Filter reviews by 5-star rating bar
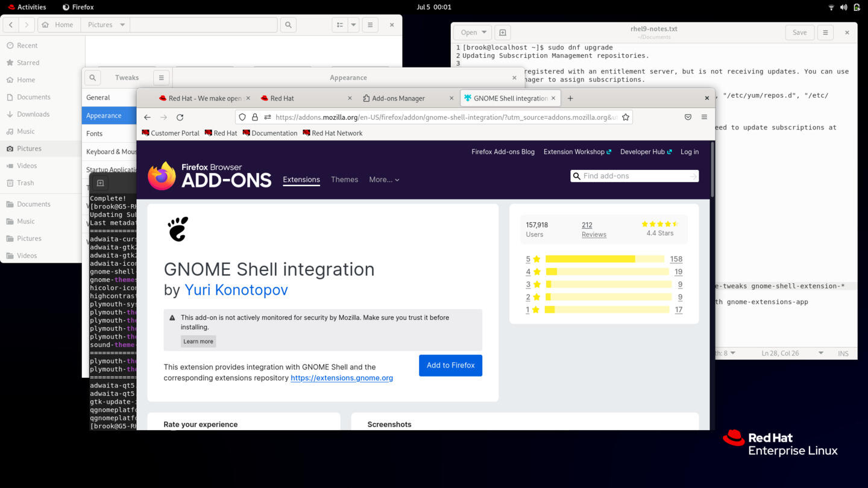Image resolution: width=868 pixels, height=488 pixels. click(x=604, y=259)
